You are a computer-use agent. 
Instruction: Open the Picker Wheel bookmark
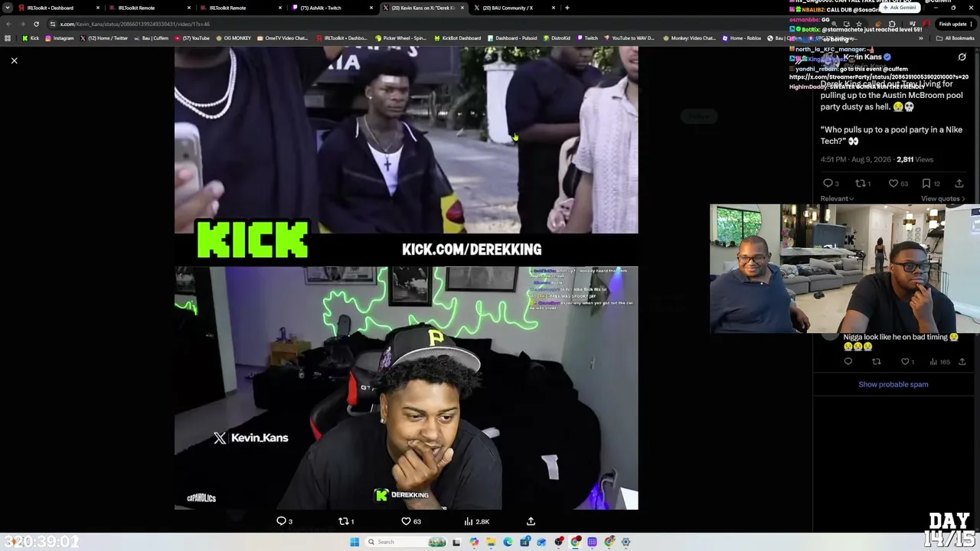(x=401, y=38)
